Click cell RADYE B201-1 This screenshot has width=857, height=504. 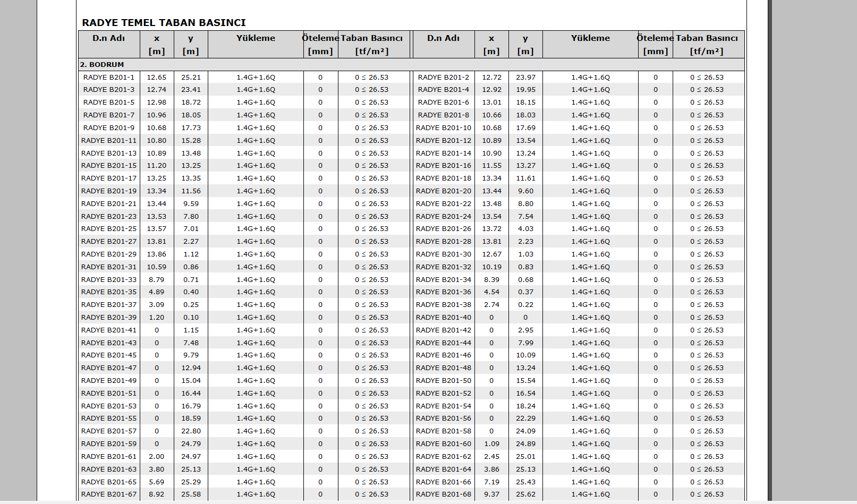[109, 77]
